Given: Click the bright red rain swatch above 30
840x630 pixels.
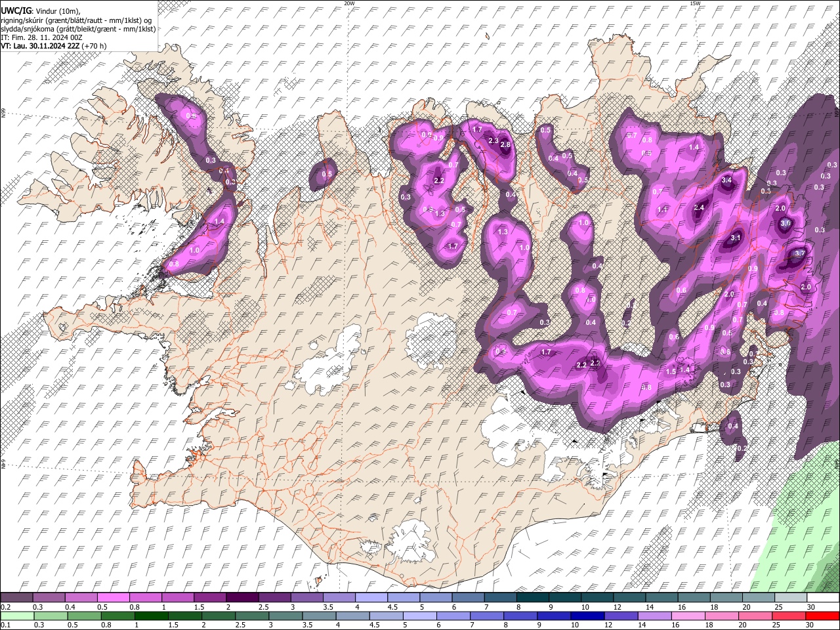Looking at the screenshot, I should coord(822,616).
